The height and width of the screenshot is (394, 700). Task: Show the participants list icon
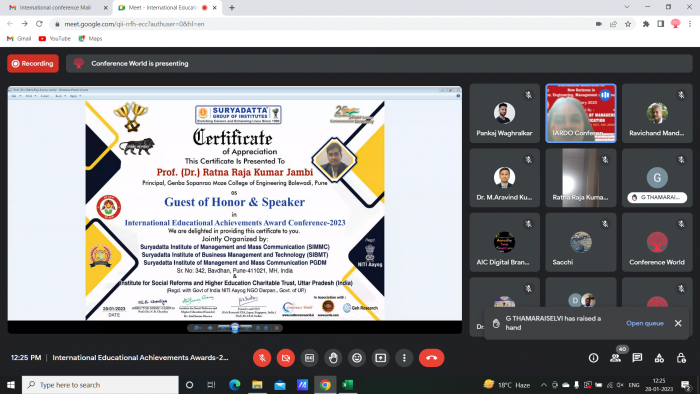[616, 358]
